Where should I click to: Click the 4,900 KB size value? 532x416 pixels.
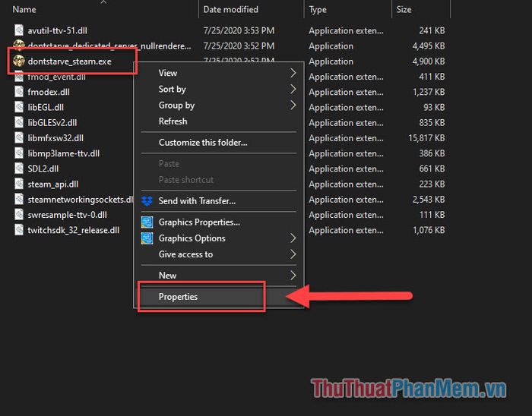point(429,61)
